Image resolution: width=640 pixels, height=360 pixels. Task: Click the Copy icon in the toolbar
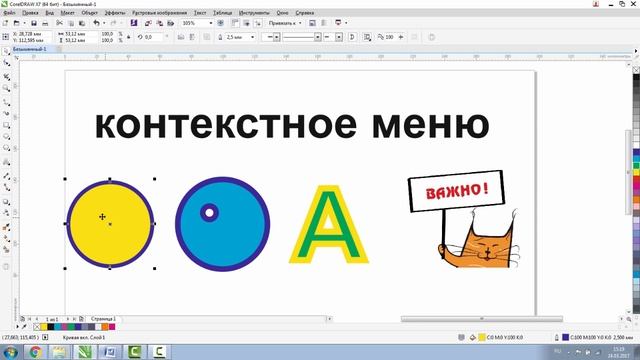(x=71, y=23)
